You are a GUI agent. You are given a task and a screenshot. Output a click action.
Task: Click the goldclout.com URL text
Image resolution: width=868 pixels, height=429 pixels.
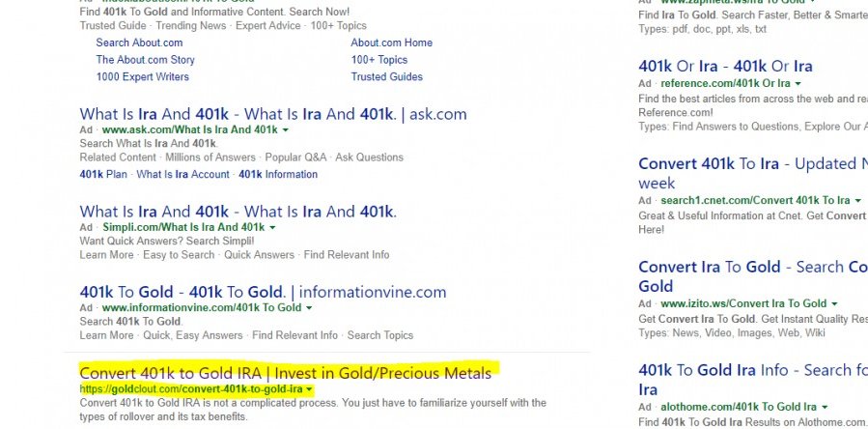point(191,389)
